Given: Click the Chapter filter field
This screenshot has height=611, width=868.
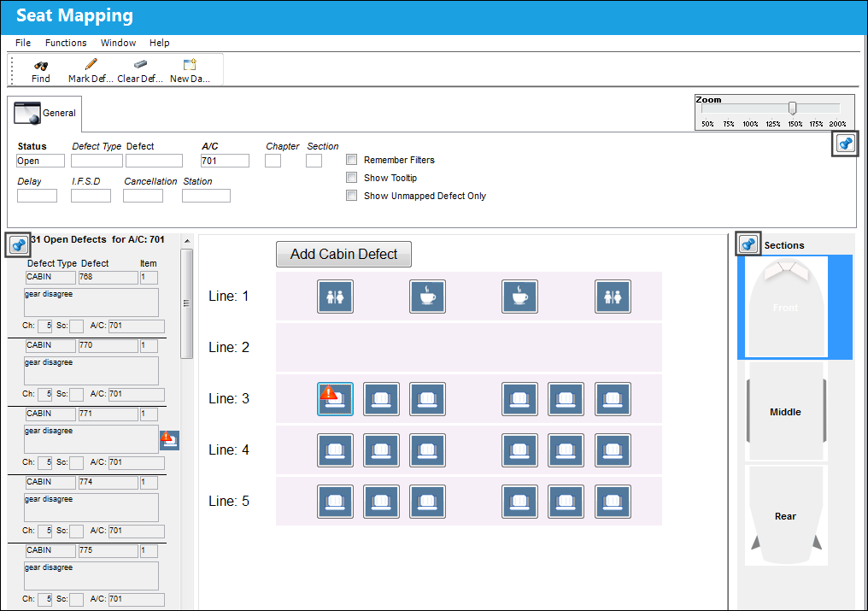Looking at the screenshot, I should click(273, 161).
